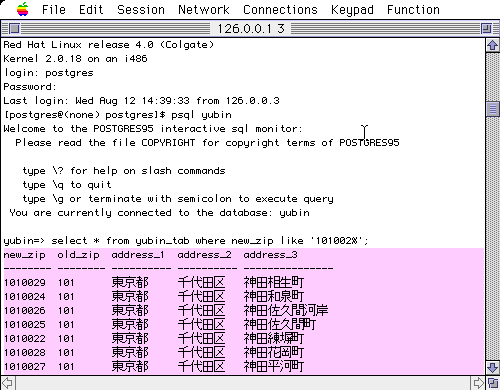Viewport: 500px width, 390px height.
Task: Open the Keypad menu
Action: click(352, 10)
